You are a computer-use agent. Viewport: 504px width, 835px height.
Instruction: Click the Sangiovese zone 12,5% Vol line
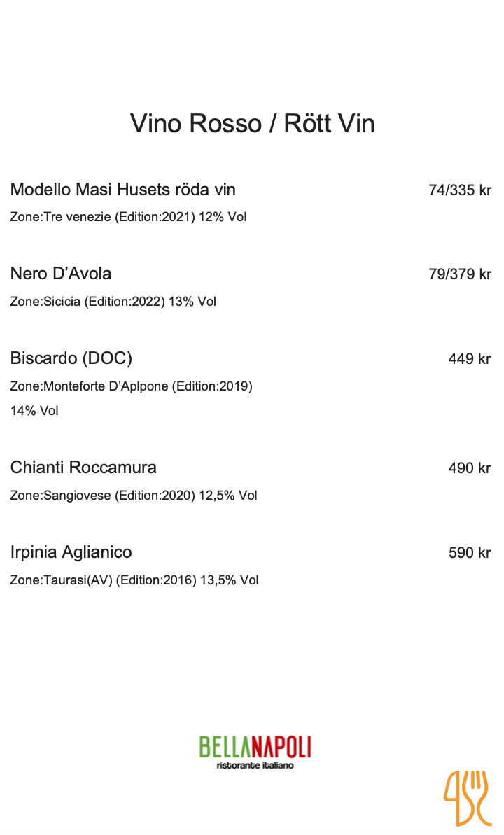[134, 496]
